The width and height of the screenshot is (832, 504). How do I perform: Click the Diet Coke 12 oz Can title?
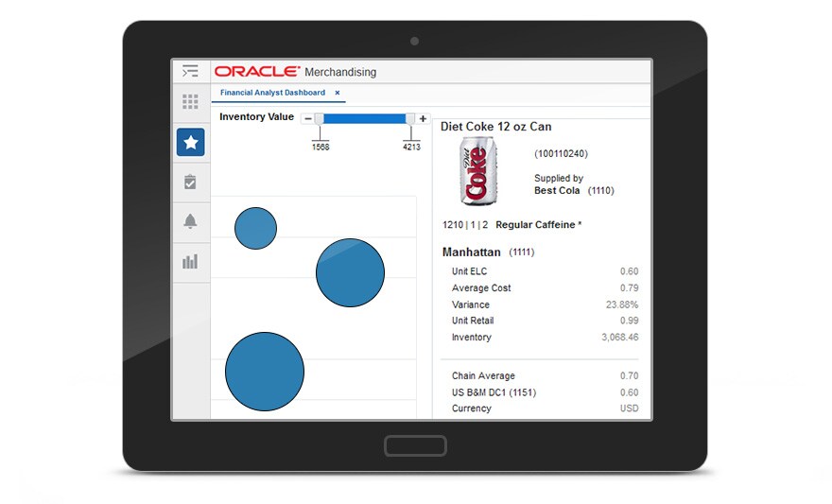tap(496, 127)
